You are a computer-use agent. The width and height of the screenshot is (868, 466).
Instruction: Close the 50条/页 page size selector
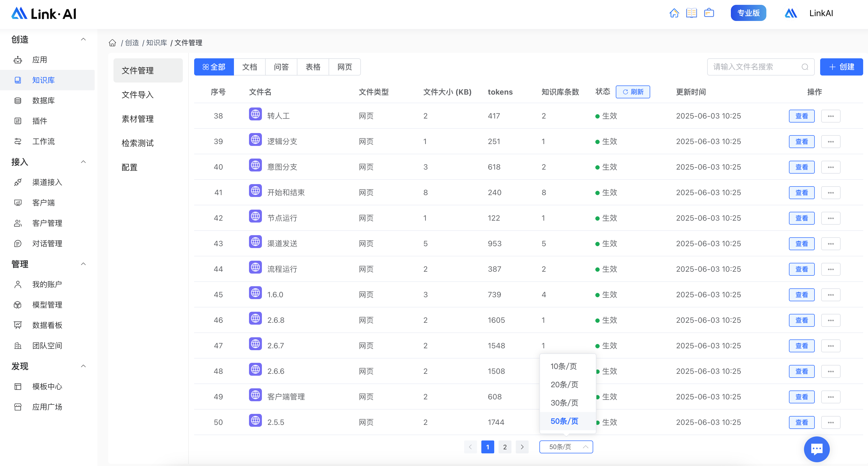click(x=566, y=447)
